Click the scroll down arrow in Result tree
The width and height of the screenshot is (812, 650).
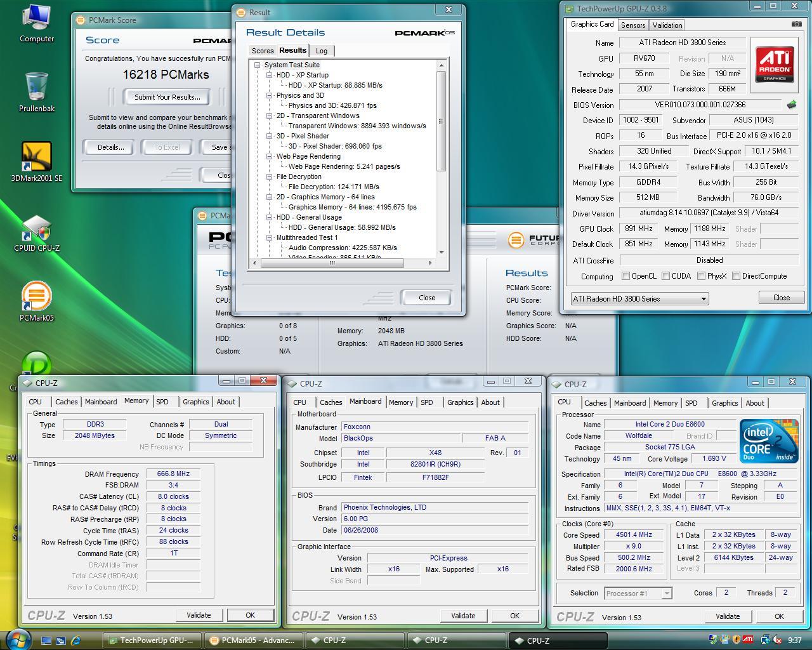pyautogui.click(x=442, y=253)
